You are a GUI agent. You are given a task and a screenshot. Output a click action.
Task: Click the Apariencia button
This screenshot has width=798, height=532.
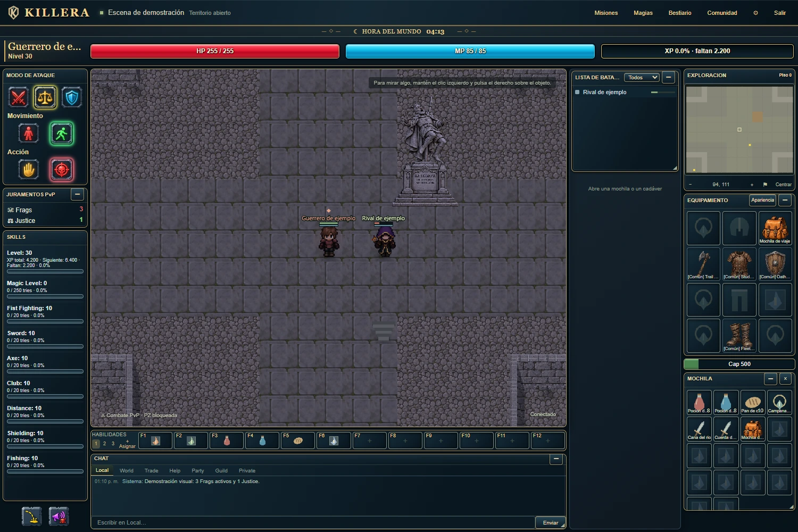(763, 200)
